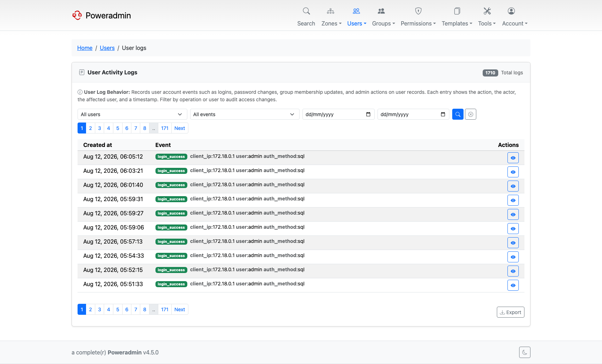Click the current page 1 in top pagination
602x364 pixels.
82,128
